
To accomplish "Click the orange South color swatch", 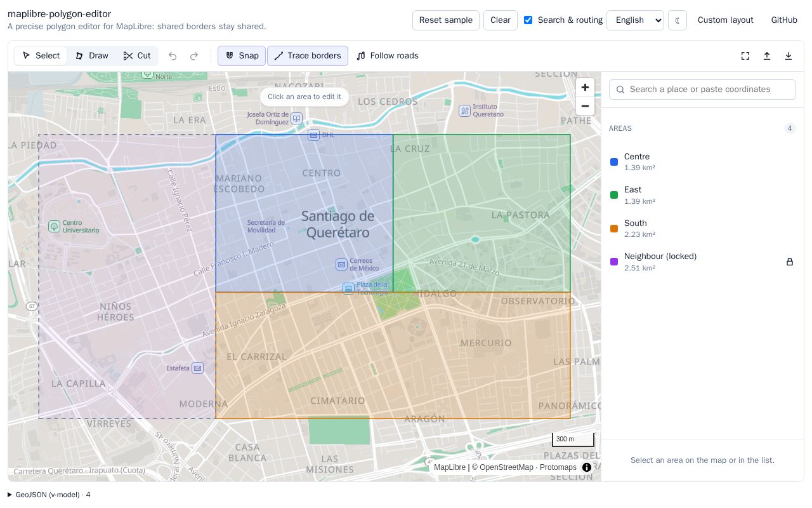I will click(614, 229).
